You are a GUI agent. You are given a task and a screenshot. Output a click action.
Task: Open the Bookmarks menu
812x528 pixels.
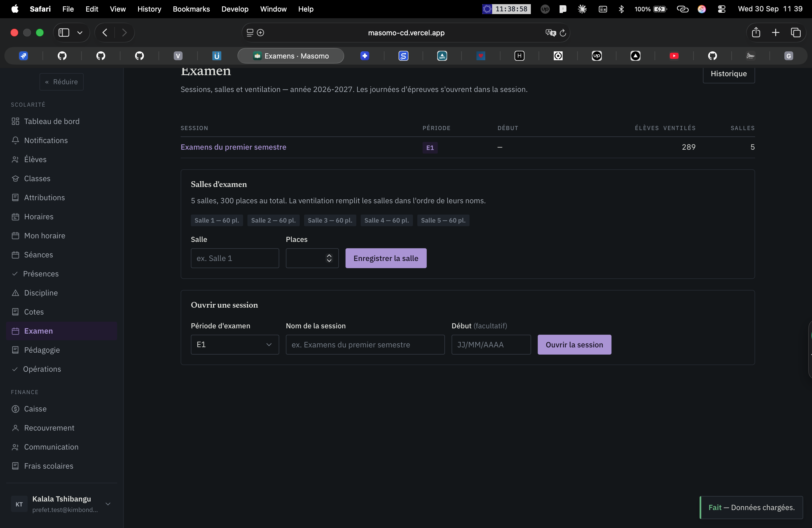[x=191, y=9]
